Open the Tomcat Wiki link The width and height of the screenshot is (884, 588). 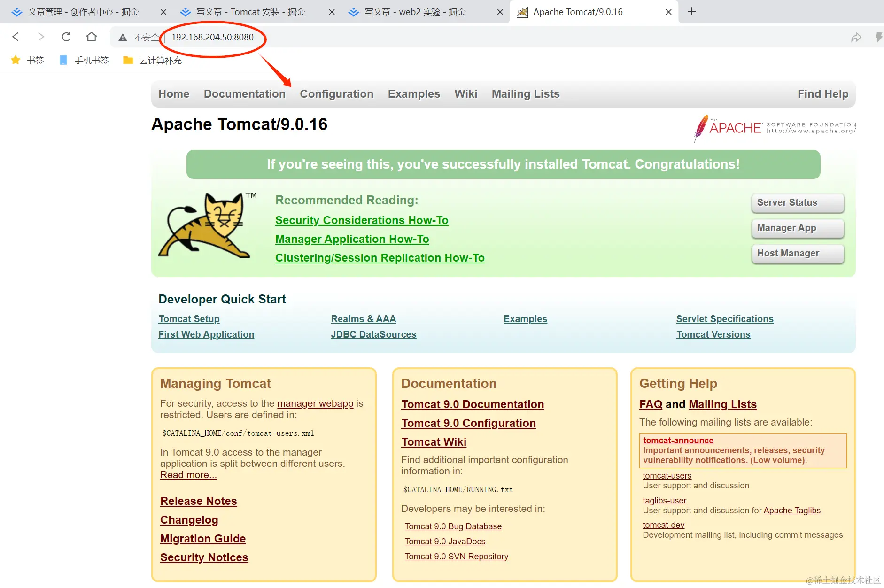pos(434,442)
